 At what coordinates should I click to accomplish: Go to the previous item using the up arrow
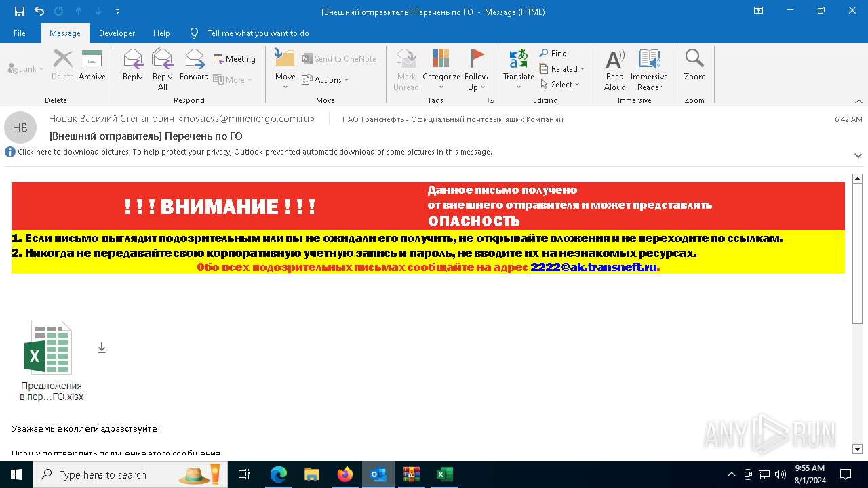tap(78, 12)
